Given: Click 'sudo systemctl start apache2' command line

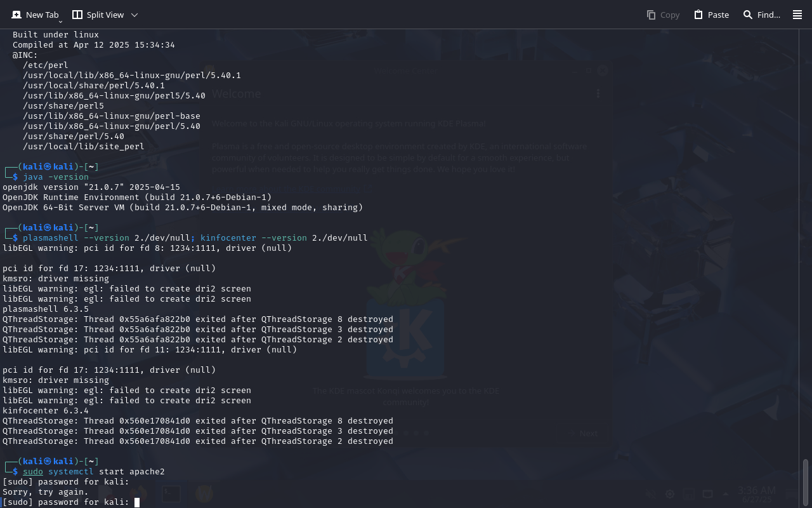Looking at the screenshot, I should pos(94,471).
